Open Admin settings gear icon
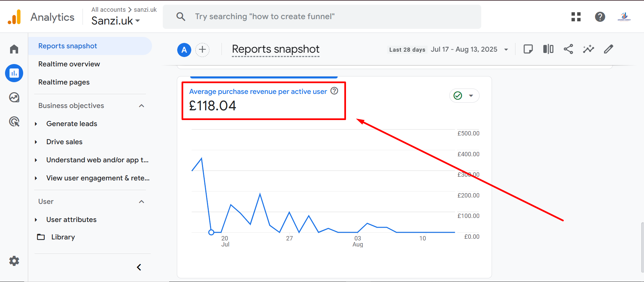 [14, 261]
